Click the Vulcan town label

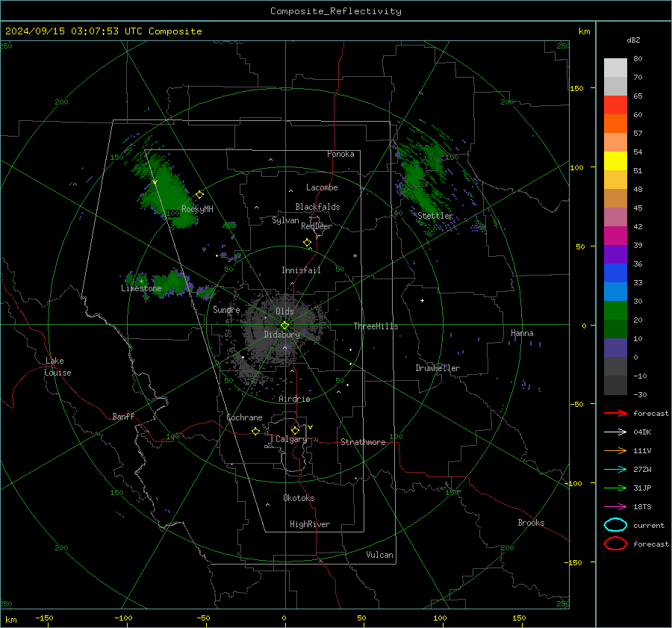coord(379,555)
